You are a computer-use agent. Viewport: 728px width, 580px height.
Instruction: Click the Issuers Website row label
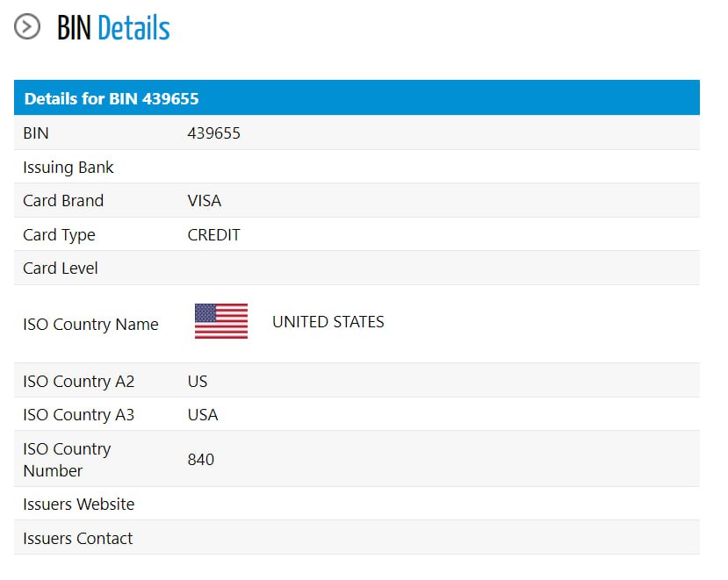click(x=79, y=505)
